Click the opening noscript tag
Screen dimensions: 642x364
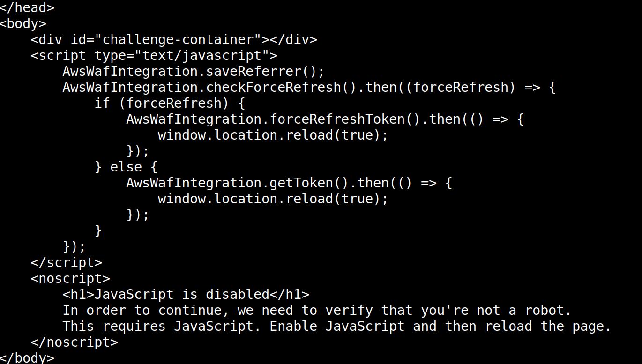pyautogui.click(x=70, y=278)
